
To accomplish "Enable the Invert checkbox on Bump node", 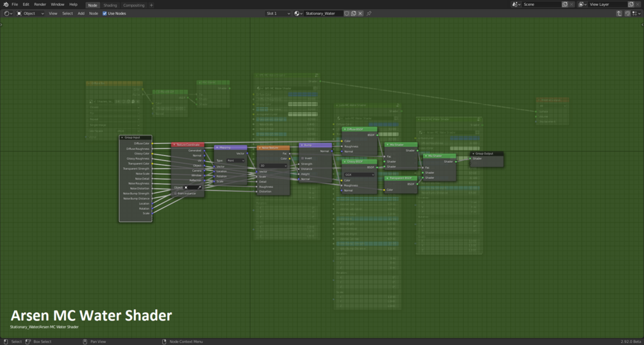I will (x=302, y=158).
